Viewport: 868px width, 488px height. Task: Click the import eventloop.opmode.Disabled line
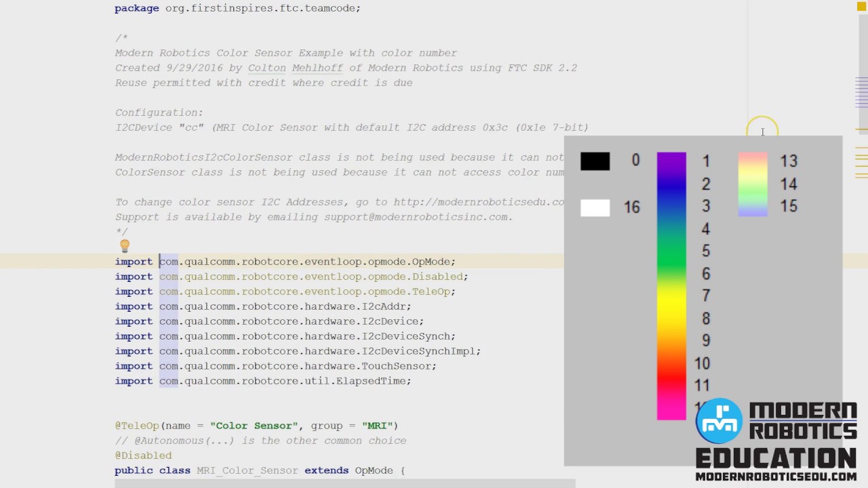[291, 277]
